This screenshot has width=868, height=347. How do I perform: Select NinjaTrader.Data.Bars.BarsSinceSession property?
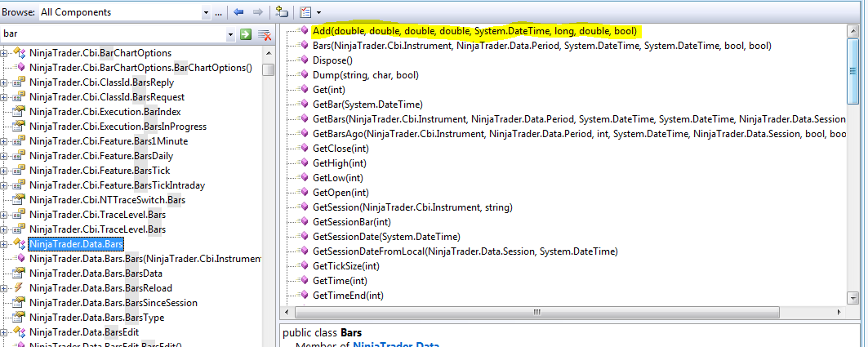pyautogui.click(x=114, y=303)
